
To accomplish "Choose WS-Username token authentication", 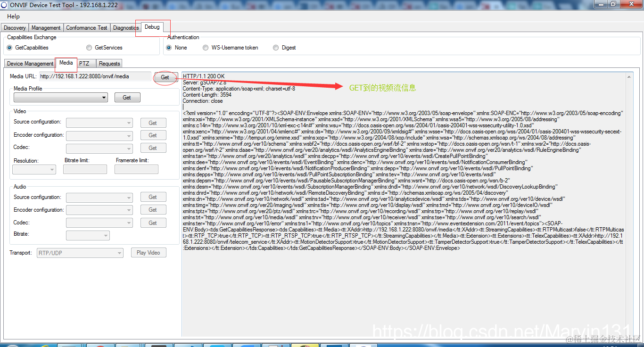I will click(x=231, y=48).
